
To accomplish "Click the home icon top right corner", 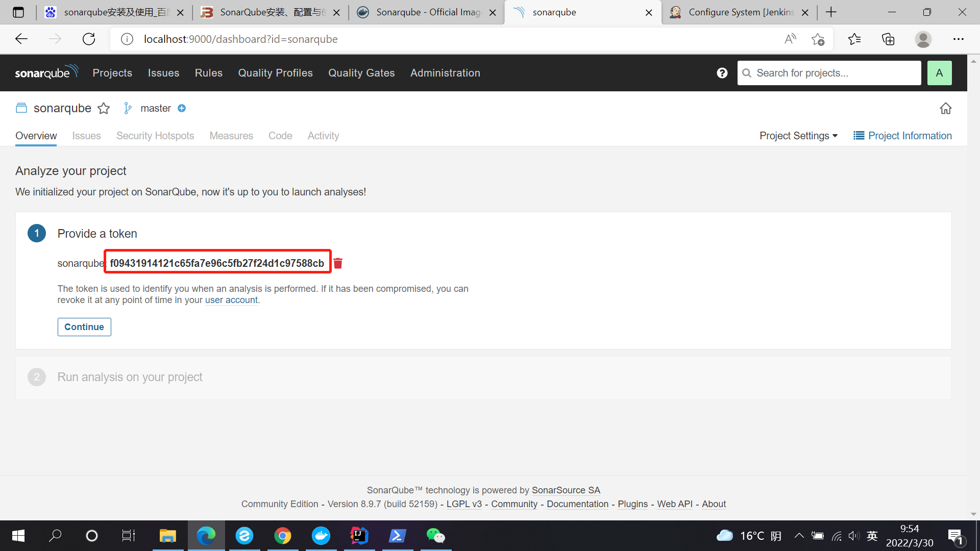I will coord(946,108).
